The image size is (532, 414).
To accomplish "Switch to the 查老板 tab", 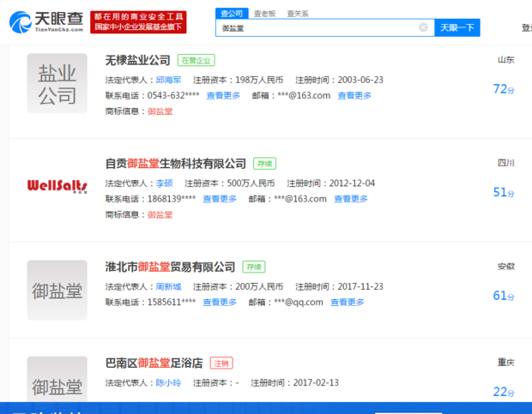I will point(264,14).
